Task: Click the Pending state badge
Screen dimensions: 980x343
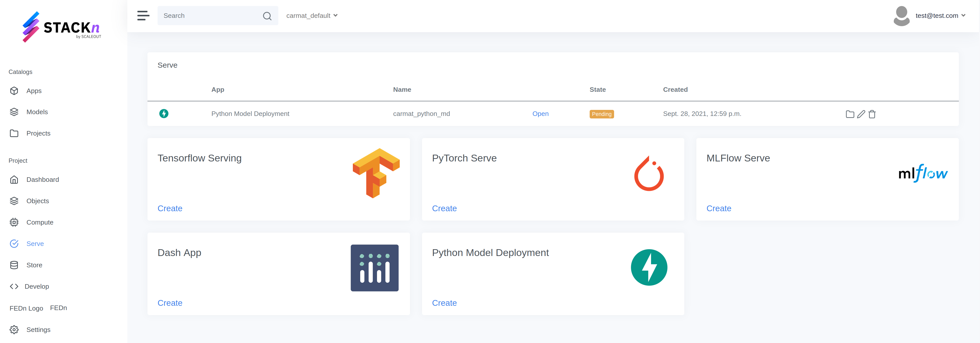Action: [601, 114]
